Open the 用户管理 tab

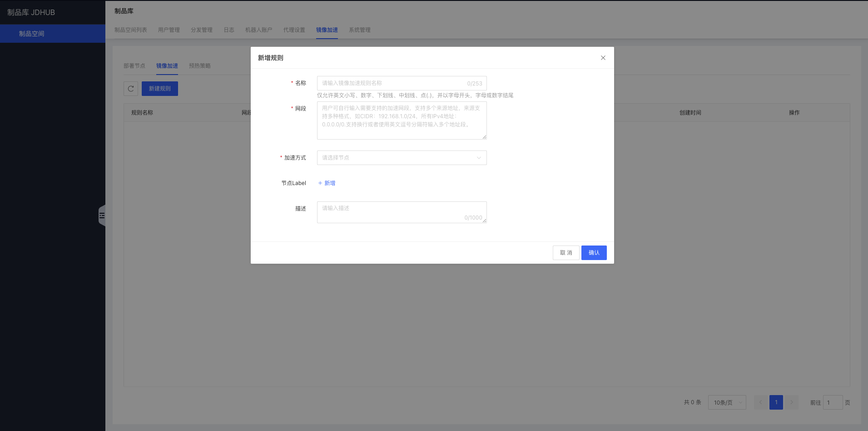click(x=169, y=30)
